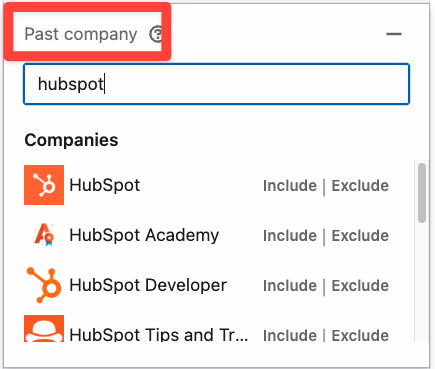Include HubSpot Developer in the filter
The height and width of the screenshot is (369, 435).
click(x=290, y=286)
